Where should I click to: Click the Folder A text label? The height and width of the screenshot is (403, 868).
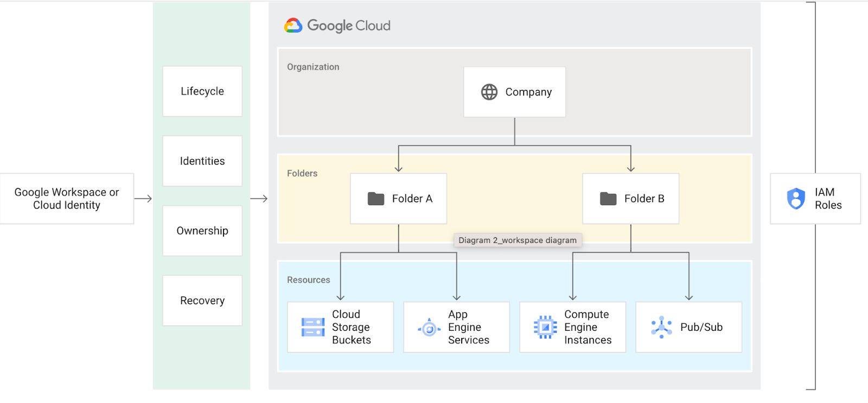coord(412,199)
